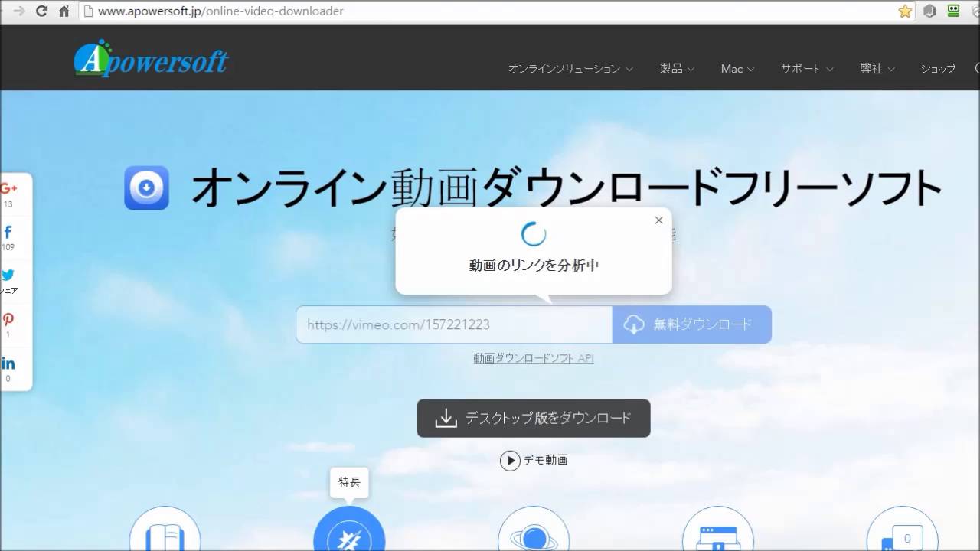Share the page on Twitter
Screen dimensions: 980x551
click(x=8, y=275)
